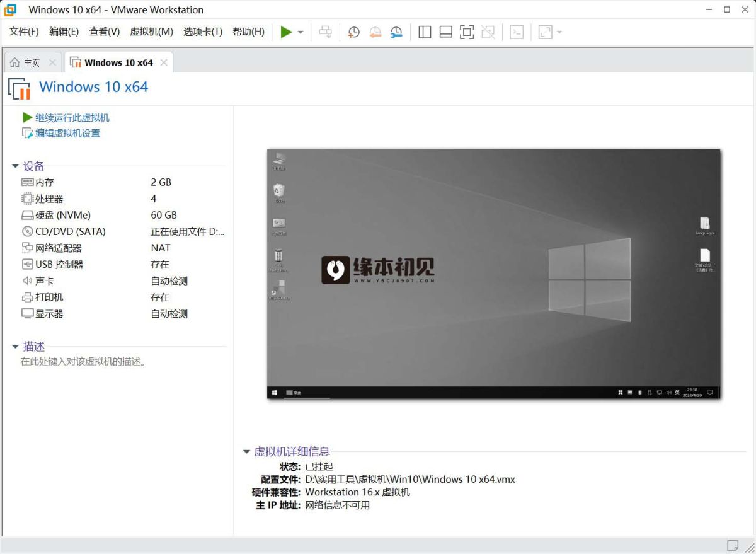Click the NAT network value

[161, 248]
